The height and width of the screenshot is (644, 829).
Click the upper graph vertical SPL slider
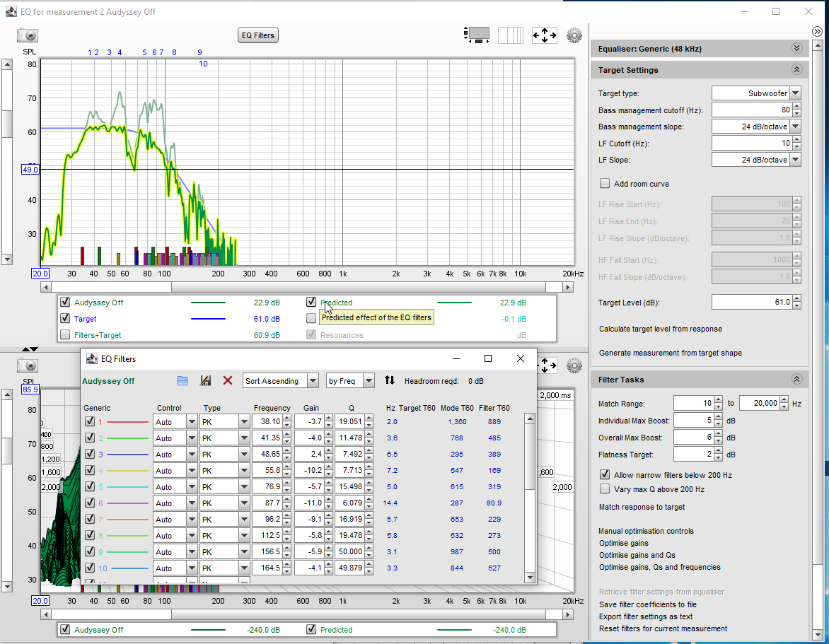point(7,124)
